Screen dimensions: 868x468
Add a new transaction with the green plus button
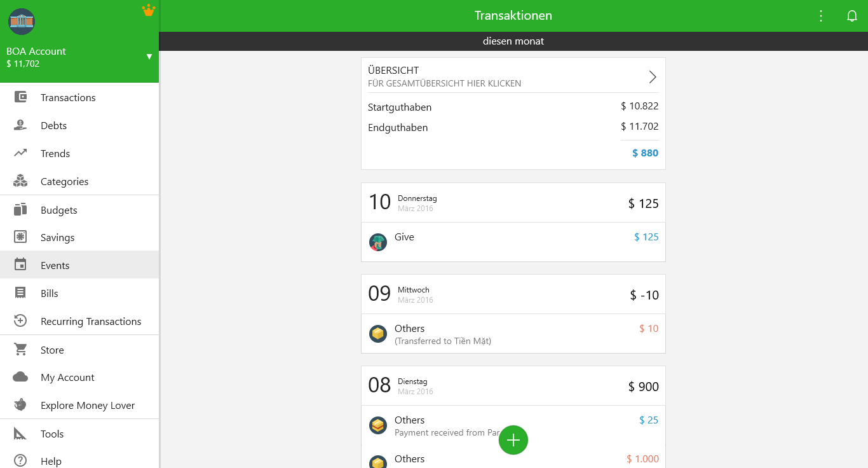(513, 439)
